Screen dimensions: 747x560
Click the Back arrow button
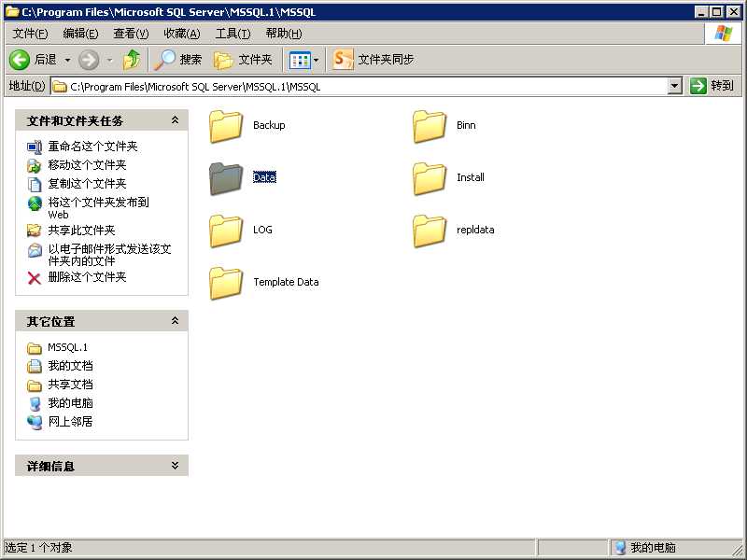click(20, 60)
